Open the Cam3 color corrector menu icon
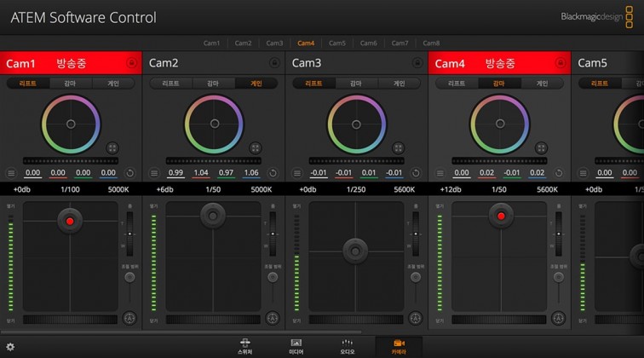 (297, 173)
